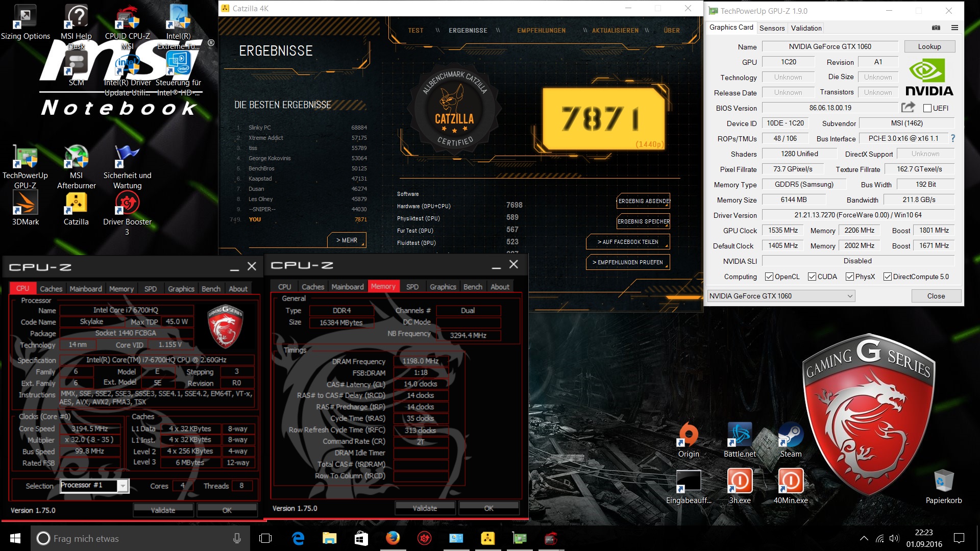Switch to the Sensors tab in GPU-Z
Screen dimensions: 980x551
click(772, 28)
